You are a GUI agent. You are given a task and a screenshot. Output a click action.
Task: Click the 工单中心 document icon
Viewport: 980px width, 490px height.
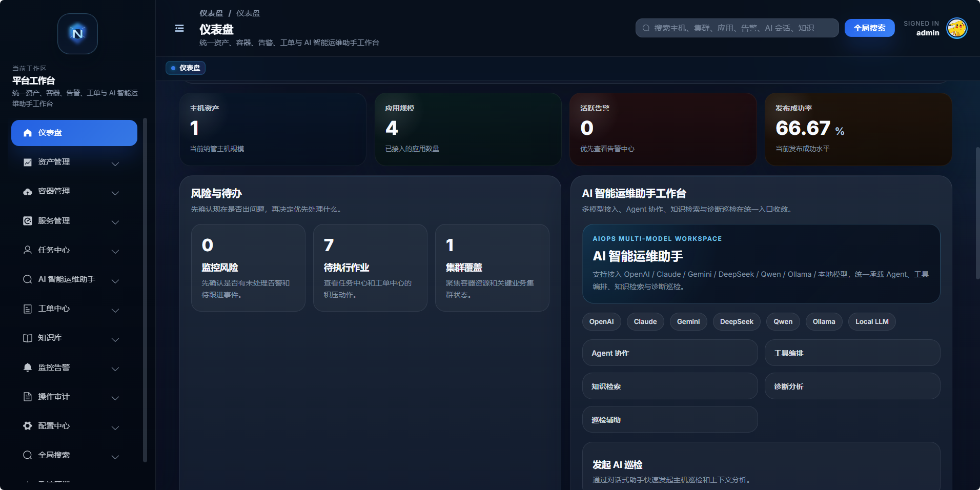28,309
